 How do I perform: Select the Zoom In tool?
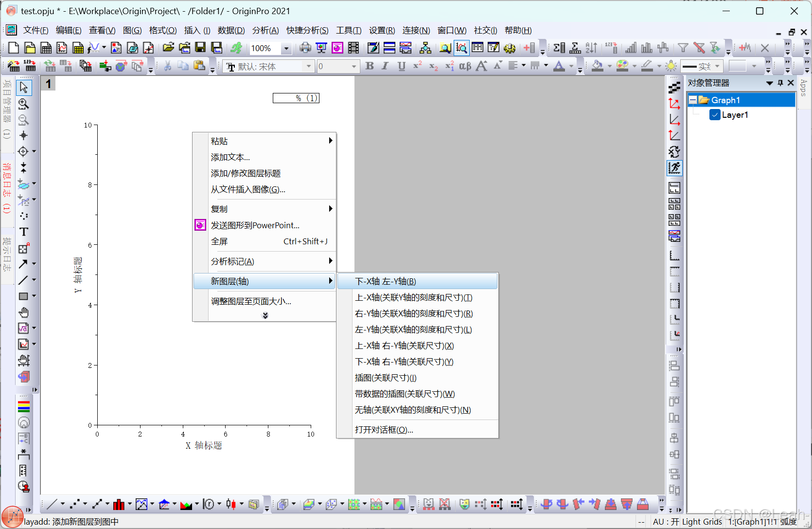(24, 104)
